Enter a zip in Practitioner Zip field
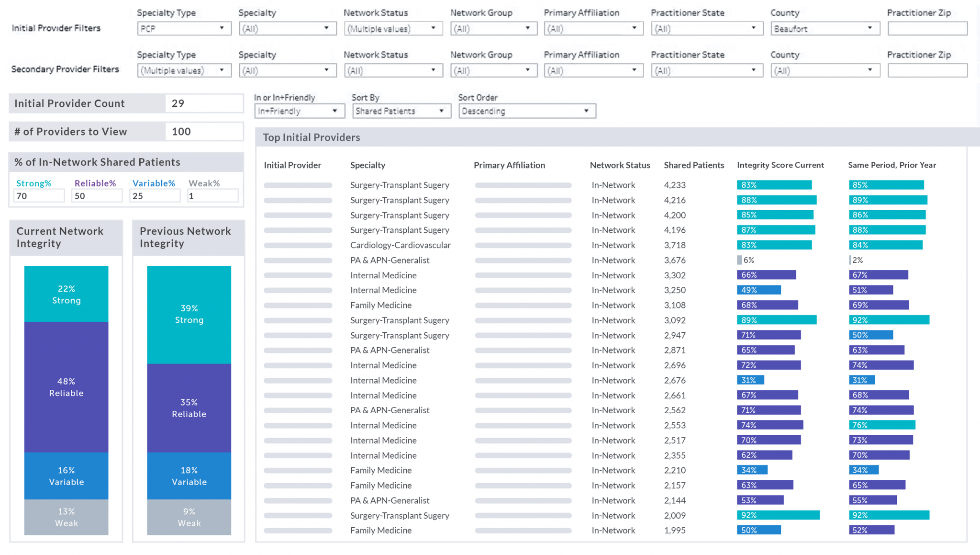 tap(927, 28)
